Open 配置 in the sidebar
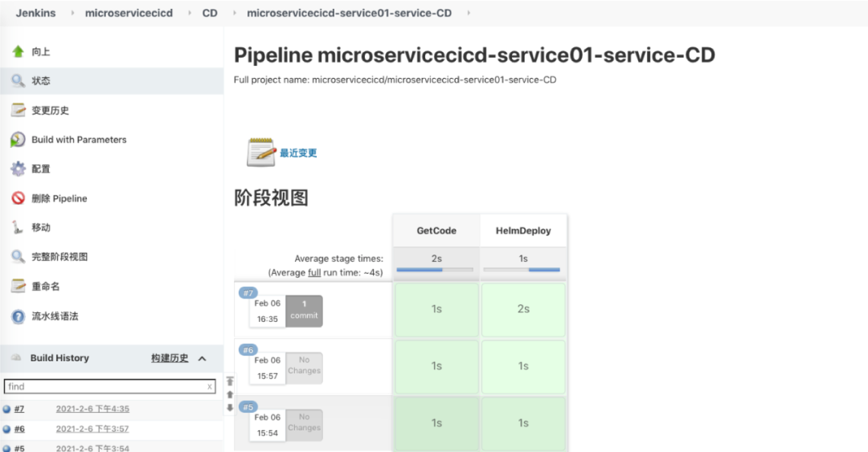This screenshot has height=452, width=868. tap(41, 169)
